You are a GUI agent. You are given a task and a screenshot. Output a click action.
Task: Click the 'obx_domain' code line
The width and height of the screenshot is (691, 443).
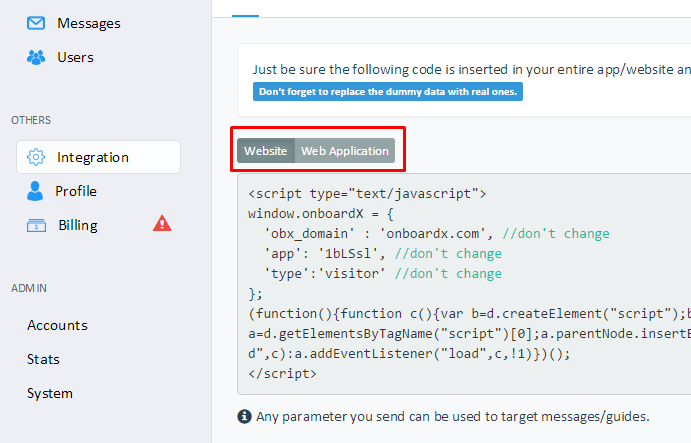point(437,234)
